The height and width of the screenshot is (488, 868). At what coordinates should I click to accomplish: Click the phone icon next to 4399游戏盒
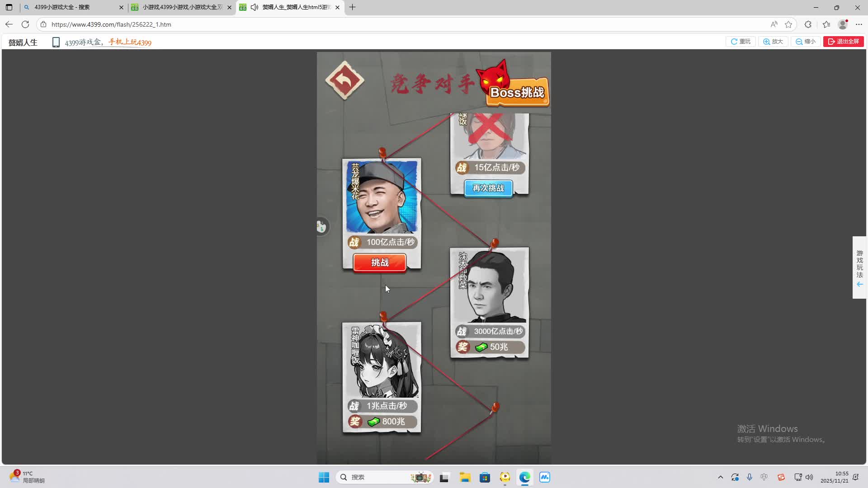(56, 42)
